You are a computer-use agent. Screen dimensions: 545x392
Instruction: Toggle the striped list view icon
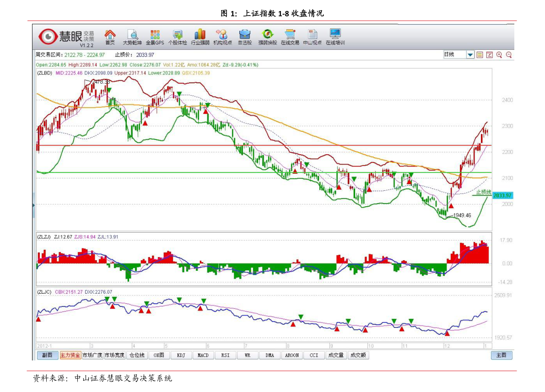tap(480, 55)
